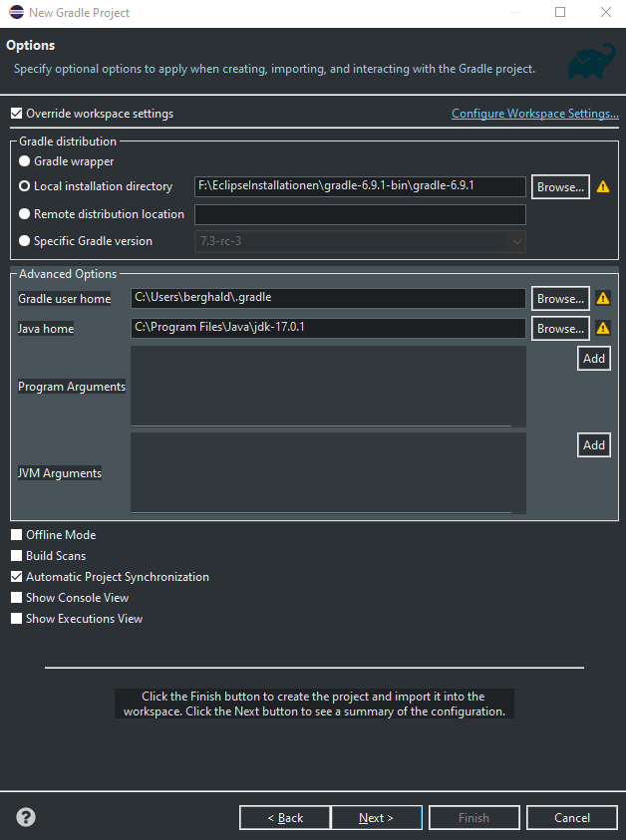Open the Gradle version 7.3-rc-3 dropdown
The image size is (626, 840).
click(360, 241)
